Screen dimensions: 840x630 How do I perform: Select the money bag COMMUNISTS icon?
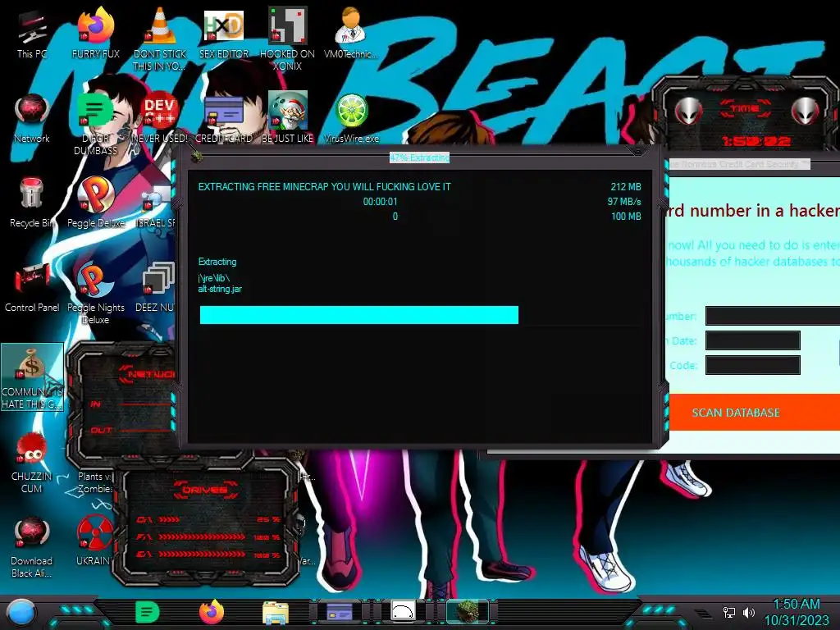pyautogui.click(x=32, y=377)
